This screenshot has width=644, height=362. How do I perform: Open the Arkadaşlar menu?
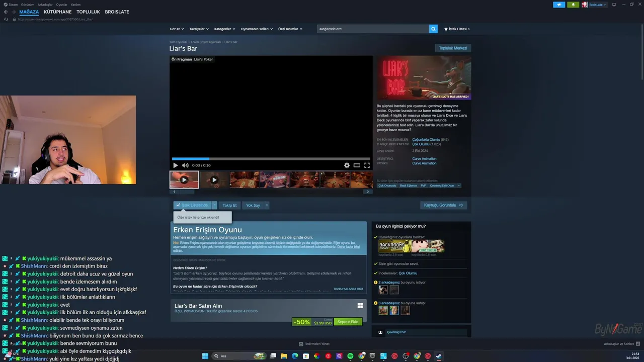45,5
